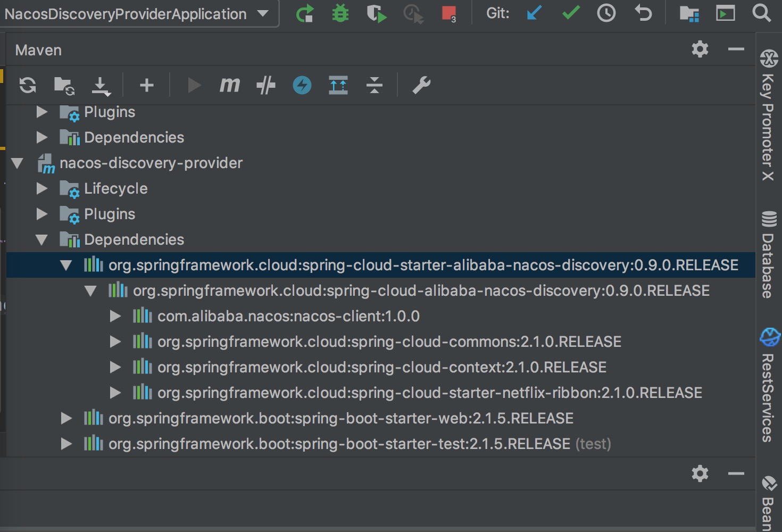Select spring-cloud-starter-netflix-ribbon row
782x532 pixels.
coord(381,393)
